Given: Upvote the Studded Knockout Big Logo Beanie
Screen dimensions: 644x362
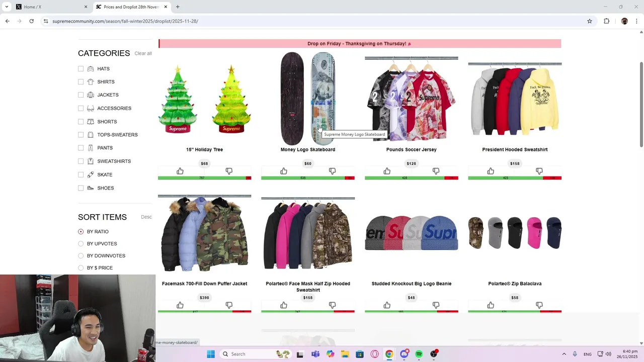Looking at the screenshot, I should pyautogui.click(x=387, y=305).
